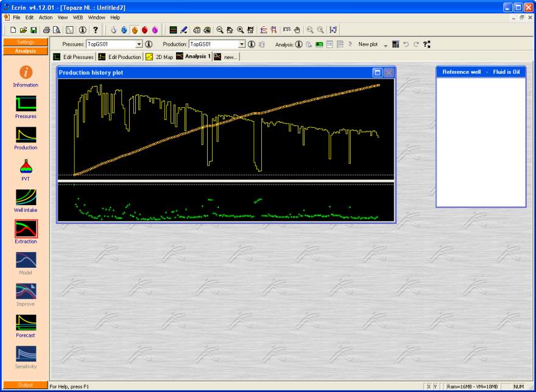
Task: Select the Well intake icon
Action: coord(26,197)
